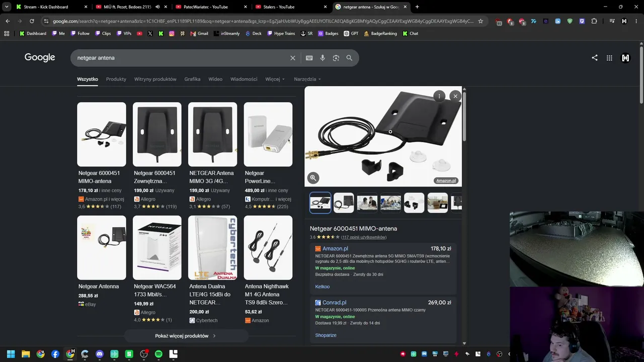644x362 pixels.
Task: Open the Amazon.pl image source label
Action: click(x=446, y=181)
